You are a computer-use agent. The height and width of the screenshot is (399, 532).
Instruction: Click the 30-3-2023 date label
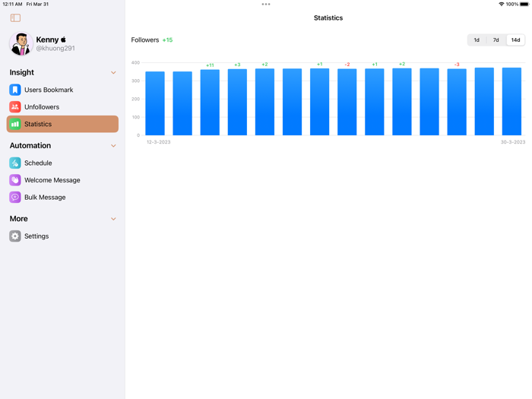(x=513, y=142)
